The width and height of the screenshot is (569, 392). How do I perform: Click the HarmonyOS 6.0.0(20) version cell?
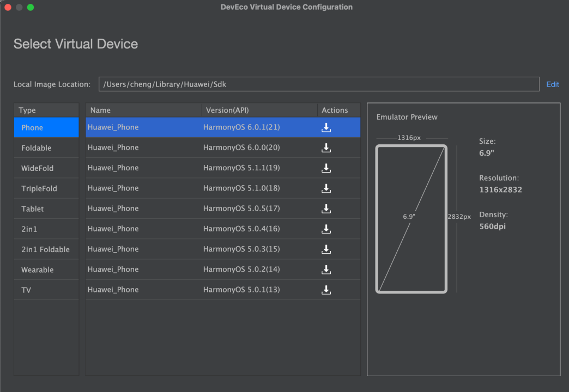tap(241, 148)
